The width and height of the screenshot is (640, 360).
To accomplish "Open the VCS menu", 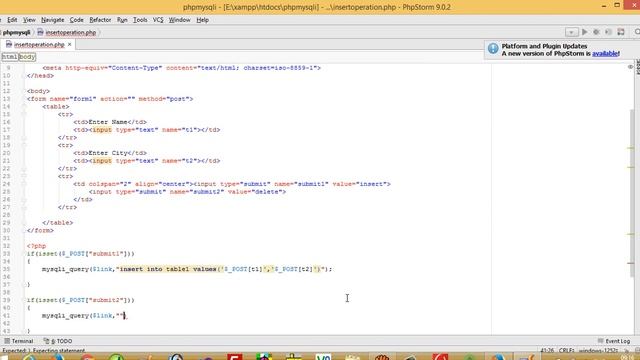I will pos(158,20).
